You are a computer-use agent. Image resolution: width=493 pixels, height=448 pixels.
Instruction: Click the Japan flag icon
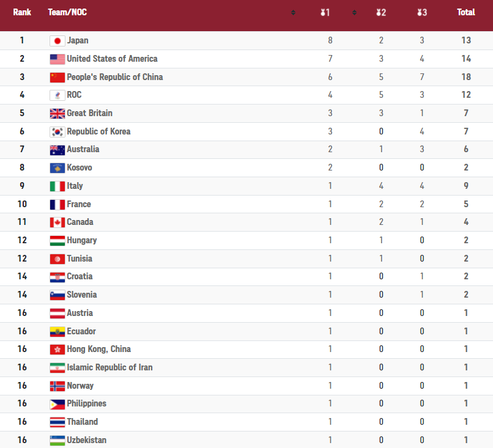57,41
